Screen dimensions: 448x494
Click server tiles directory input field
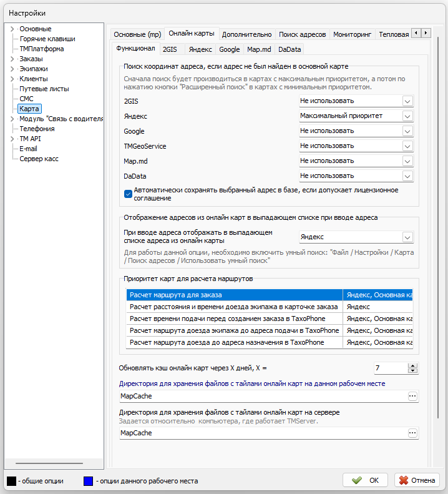point(263,433)
